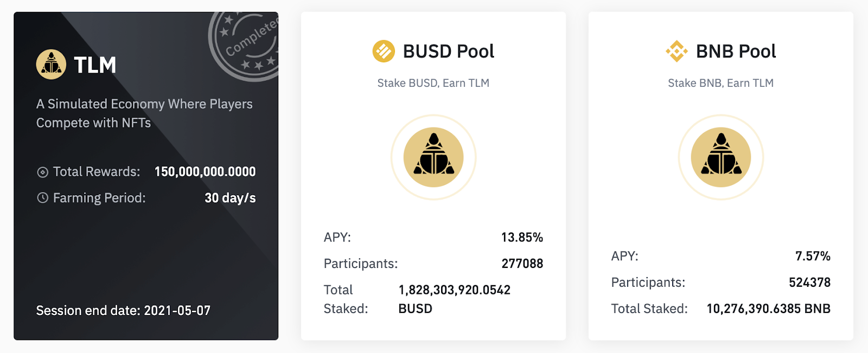
Task: Click the 7.57% APY value
Action: [813, 256]
